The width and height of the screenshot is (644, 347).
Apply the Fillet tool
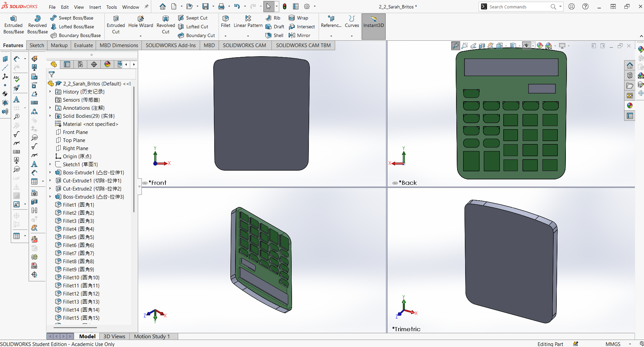point(226,22)
